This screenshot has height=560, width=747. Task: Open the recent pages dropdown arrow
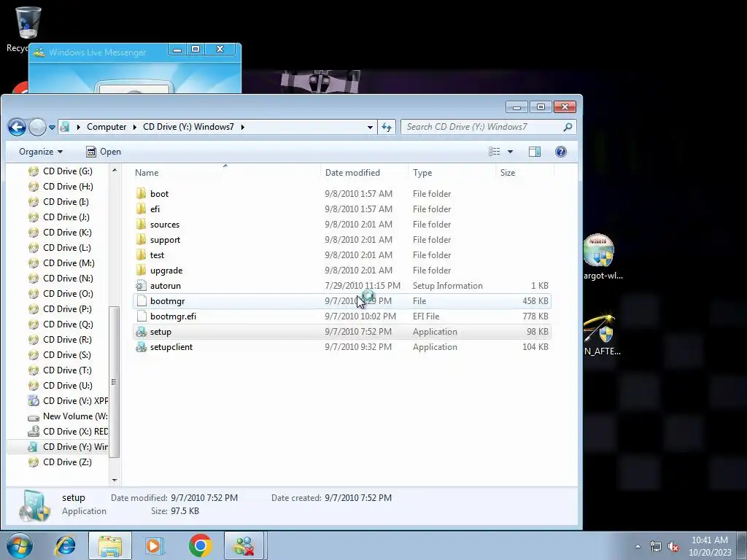[52, 127]
